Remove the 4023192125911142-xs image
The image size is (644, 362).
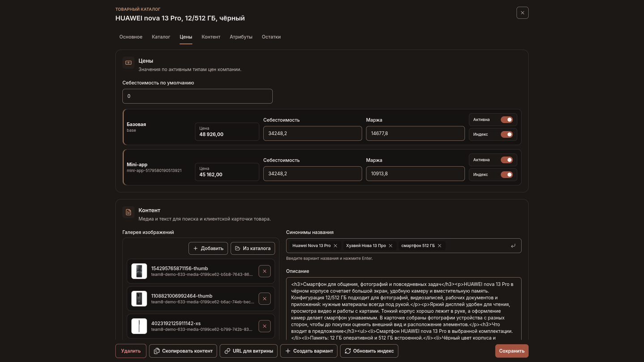pos(264,326)
